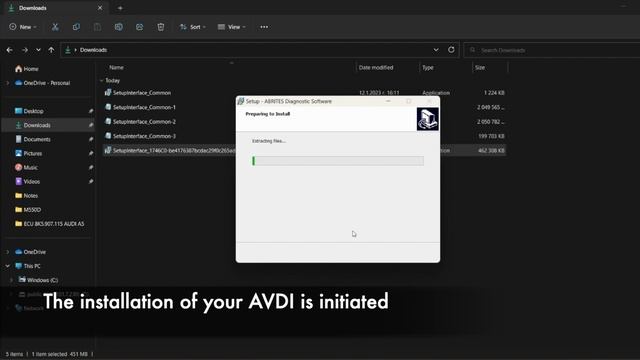Open Videos in navigation pane
This screenshot has width=640, height=360.
tap(27, 181)
